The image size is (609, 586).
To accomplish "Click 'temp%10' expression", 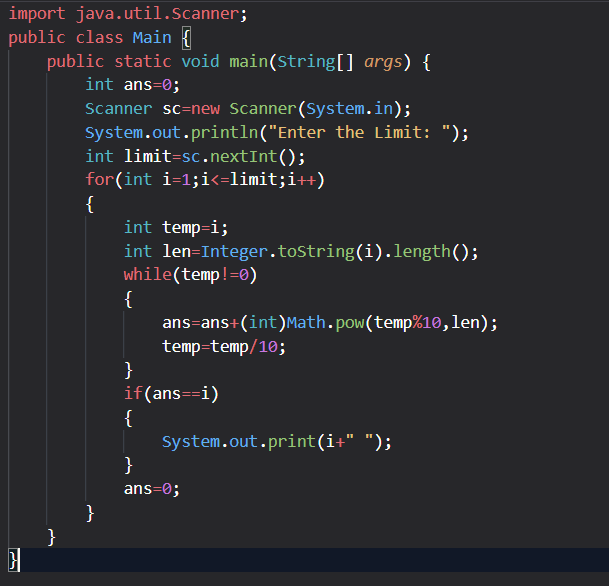I will point(407,323).
